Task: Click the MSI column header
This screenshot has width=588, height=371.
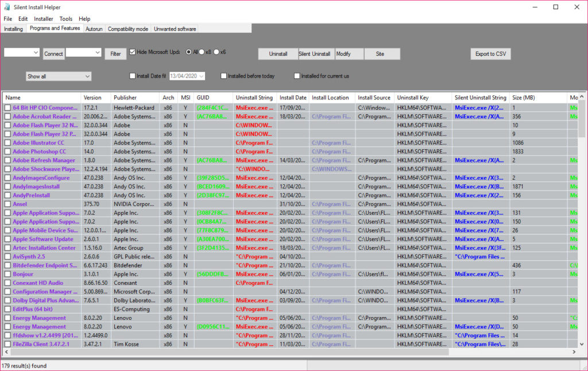Action: (x=185, y=98)
